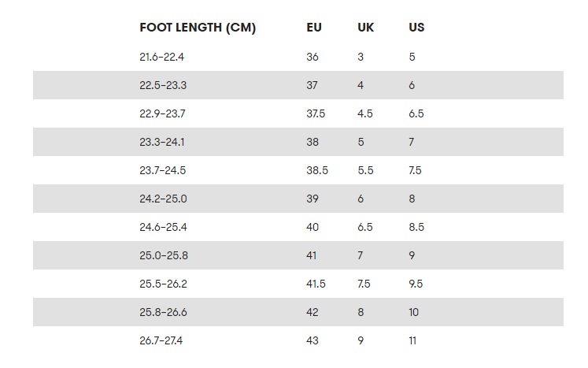Select the UK size 6.5 cell

click(x=365, y=227)
